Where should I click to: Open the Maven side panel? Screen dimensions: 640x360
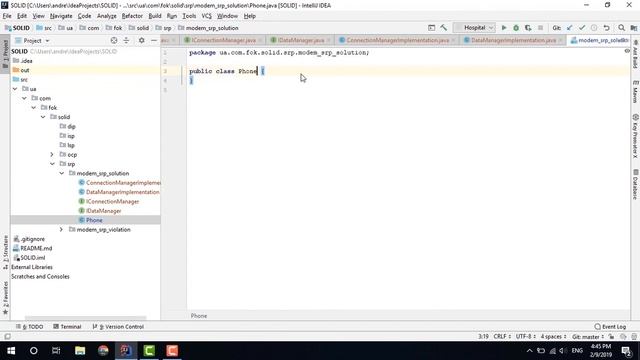(x=636, y=92)
